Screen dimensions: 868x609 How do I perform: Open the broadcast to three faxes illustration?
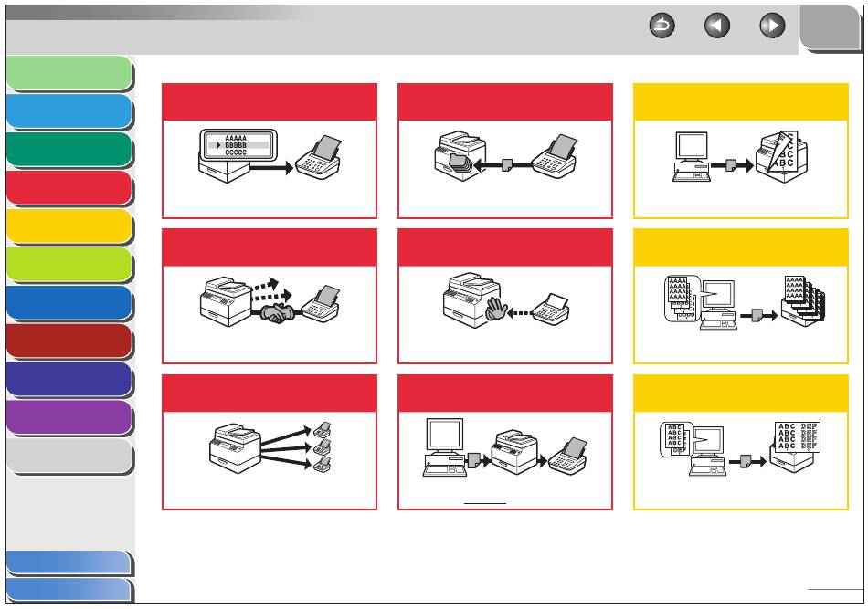coord(270,446)
